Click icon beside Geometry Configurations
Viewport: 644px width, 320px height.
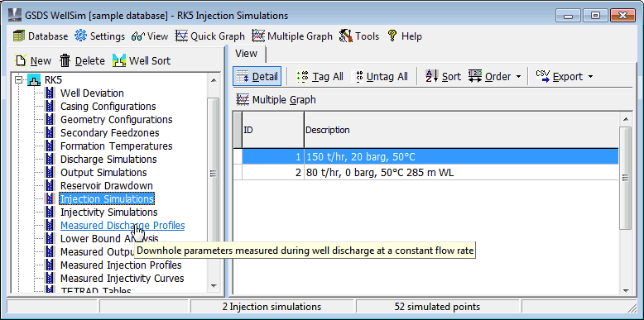click(50, 120)
